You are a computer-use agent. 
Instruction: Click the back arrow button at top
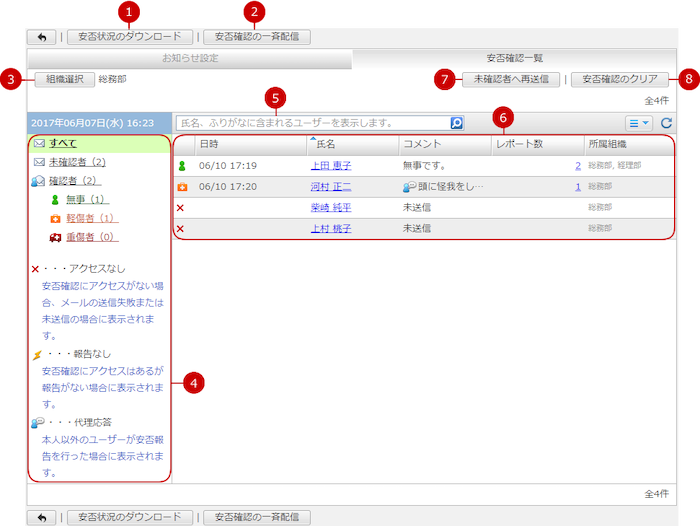[x=41, y=37]
